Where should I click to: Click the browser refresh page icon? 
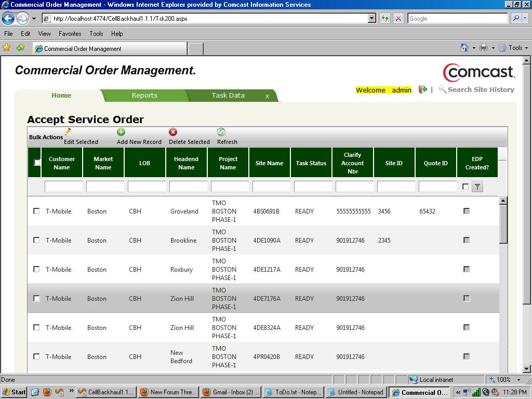tap(385, 18)
